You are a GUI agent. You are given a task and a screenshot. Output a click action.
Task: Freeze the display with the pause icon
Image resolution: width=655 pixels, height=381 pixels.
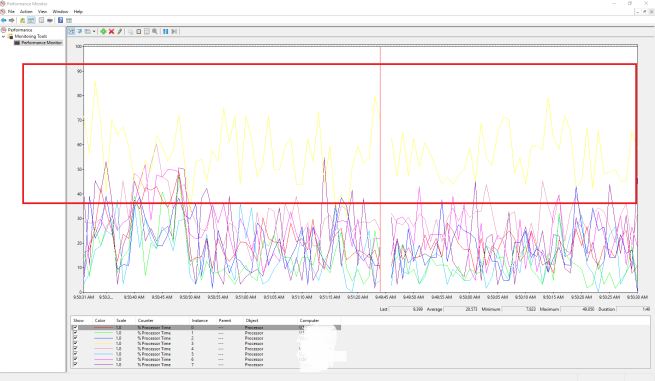165,31
